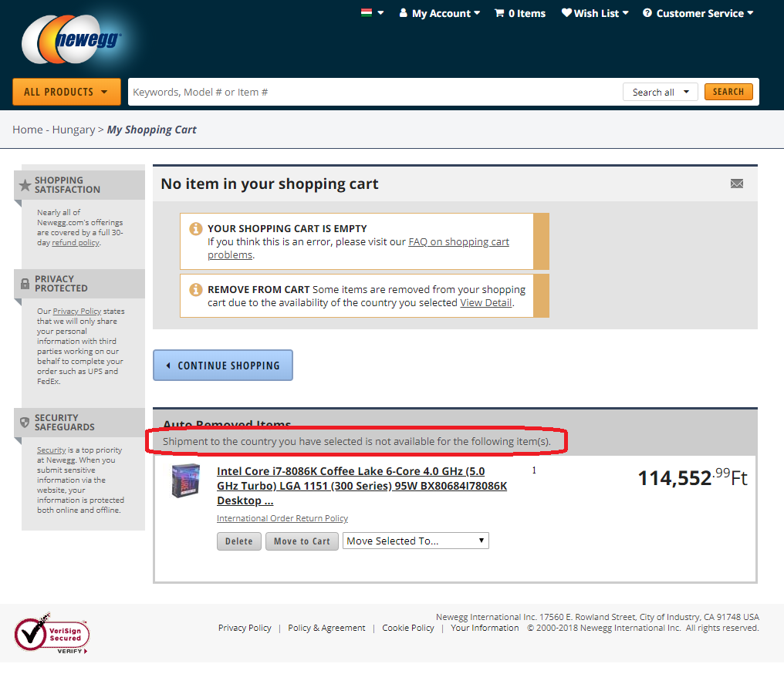Viewport: 784px width, 674px height.
Task: Click the cart icon beside 0 Items
Action: [499, 13]
